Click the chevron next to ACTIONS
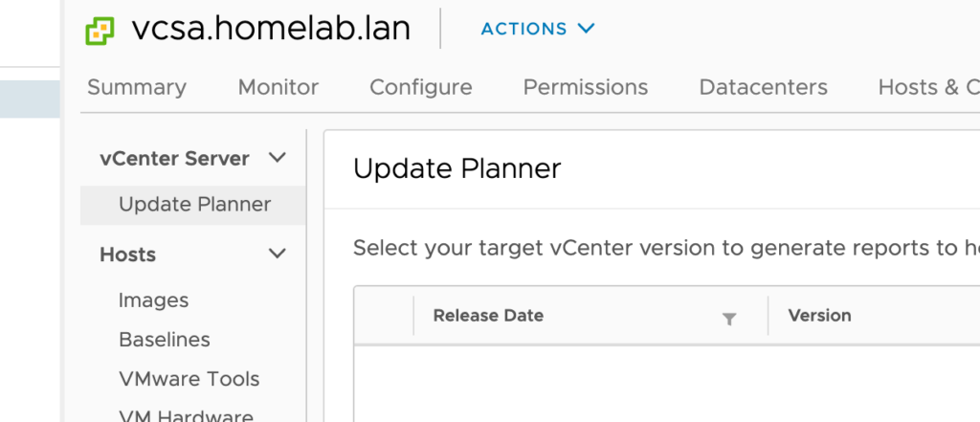 [x=586, y=28]
